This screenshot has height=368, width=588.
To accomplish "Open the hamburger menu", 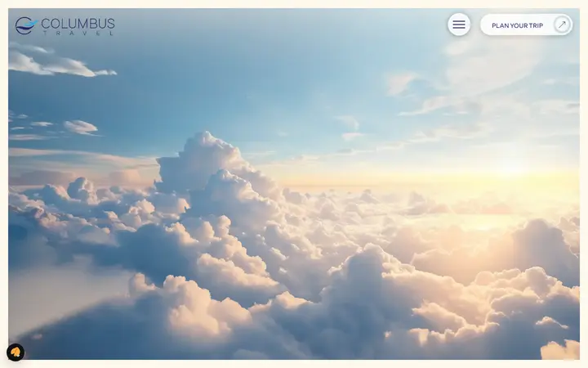I will click(x=459, y=25).
